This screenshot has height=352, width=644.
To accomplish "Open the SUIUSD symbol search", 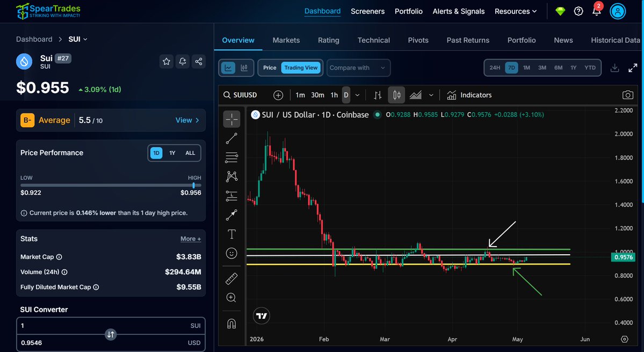I will click(240, 95).
